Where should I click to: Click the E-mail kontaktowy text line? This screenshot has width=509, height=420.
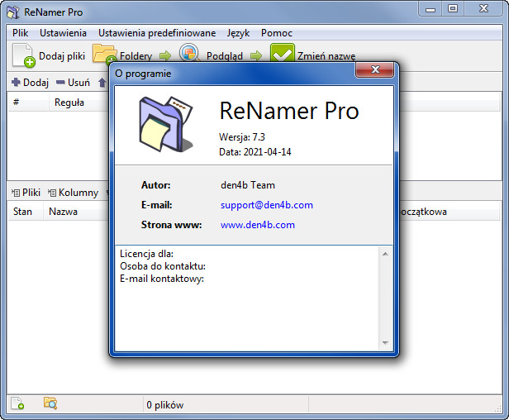[x=162, y=279]
